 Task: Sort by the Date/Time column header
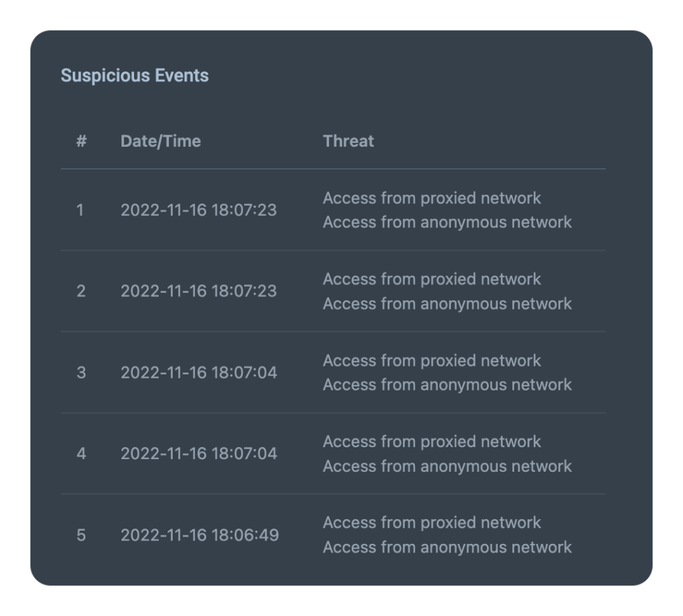161,141
